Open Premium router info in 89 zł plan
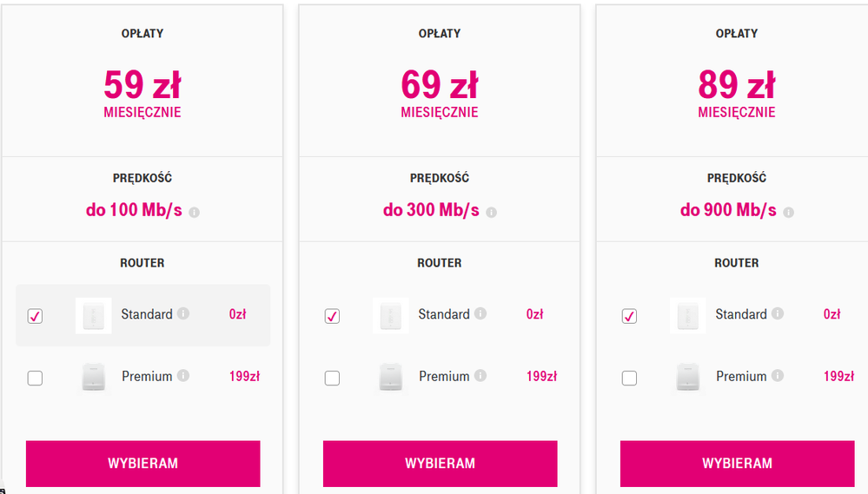868x494 pixels. [x=778, y=376]
